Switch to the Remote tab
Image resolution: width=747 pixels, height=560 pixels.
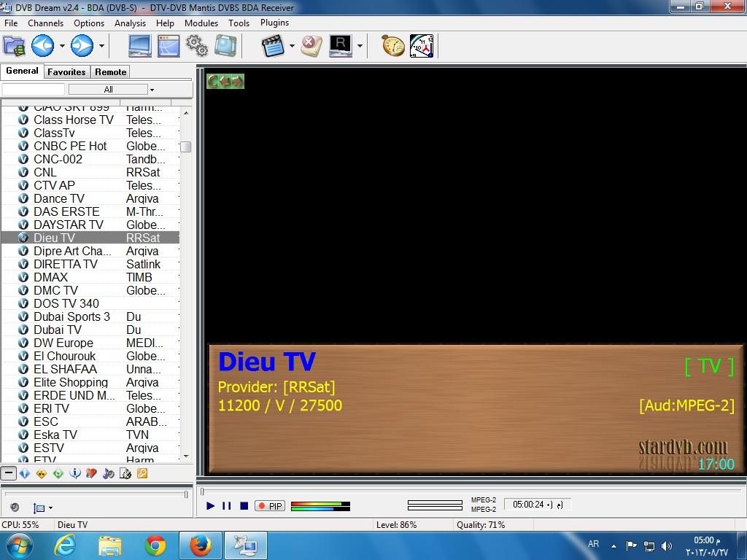[x=111, y=72]
